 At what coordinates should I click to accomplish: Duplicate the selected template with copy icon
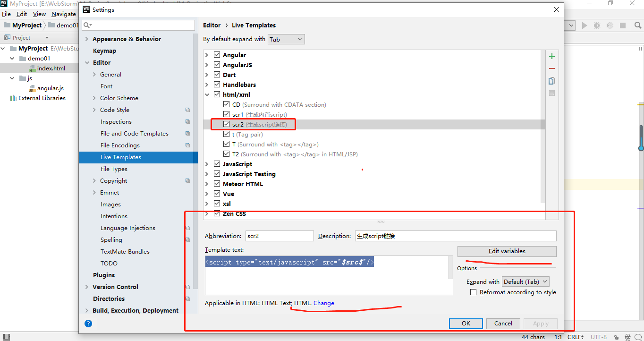pos(552,81)
